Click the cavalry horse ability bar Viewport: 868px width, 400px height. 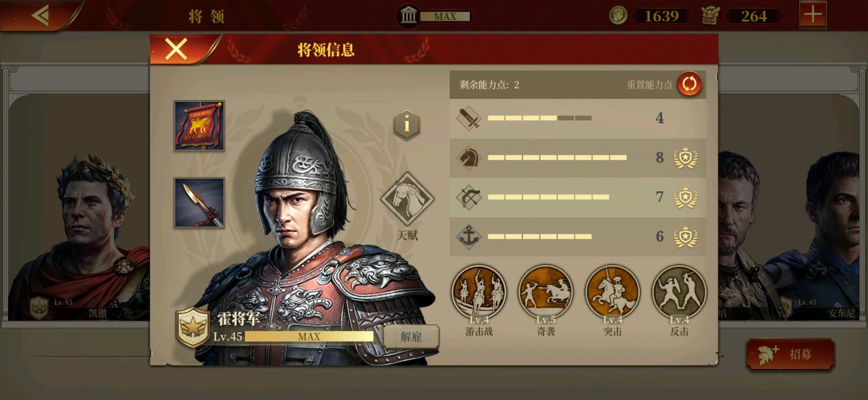tap(578, 158)
